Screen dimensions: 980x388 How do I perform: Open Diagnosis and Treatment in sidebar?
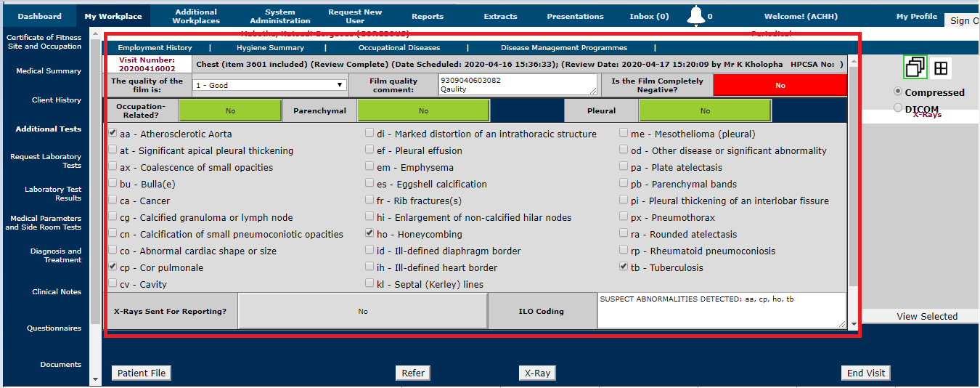(x=56, y=256)
